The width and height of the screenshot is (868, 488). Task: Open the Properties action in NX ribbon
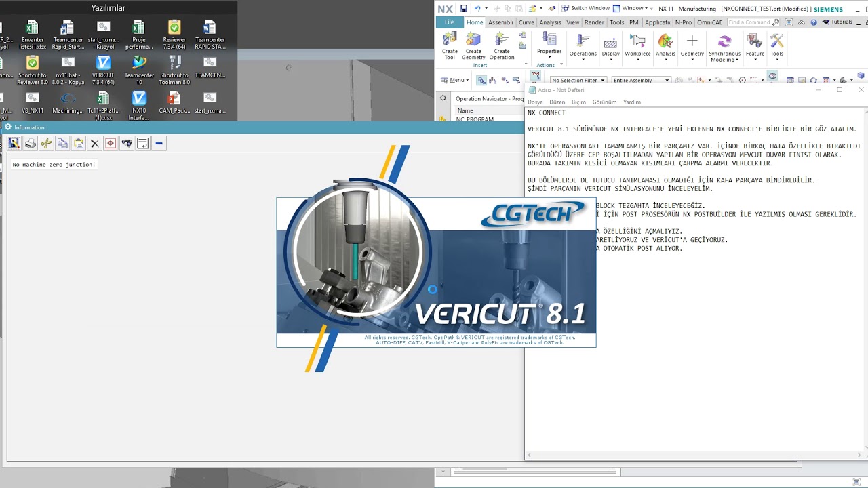point(549,43)
